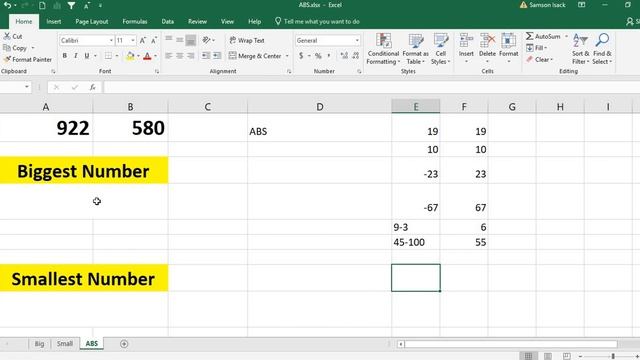Switch to the Small sheet tab

coord(64,344)
